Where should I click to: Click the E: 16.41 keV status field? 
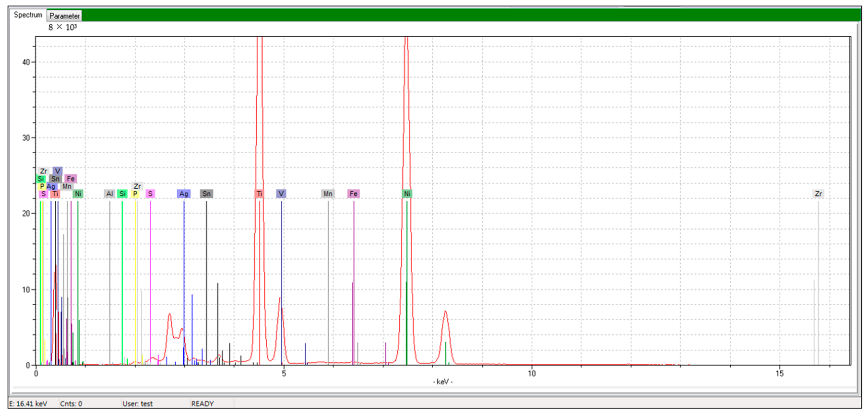coord(28,404)
